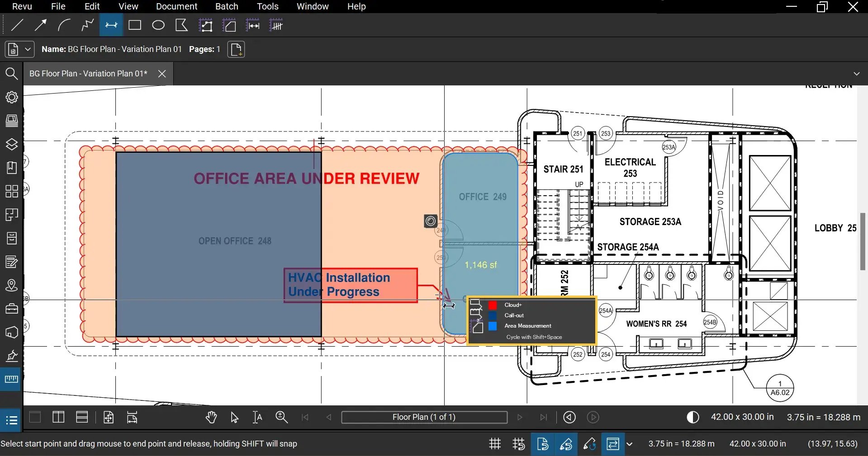Open the Document menu
The image size is (868, 456).
point(176,6)
